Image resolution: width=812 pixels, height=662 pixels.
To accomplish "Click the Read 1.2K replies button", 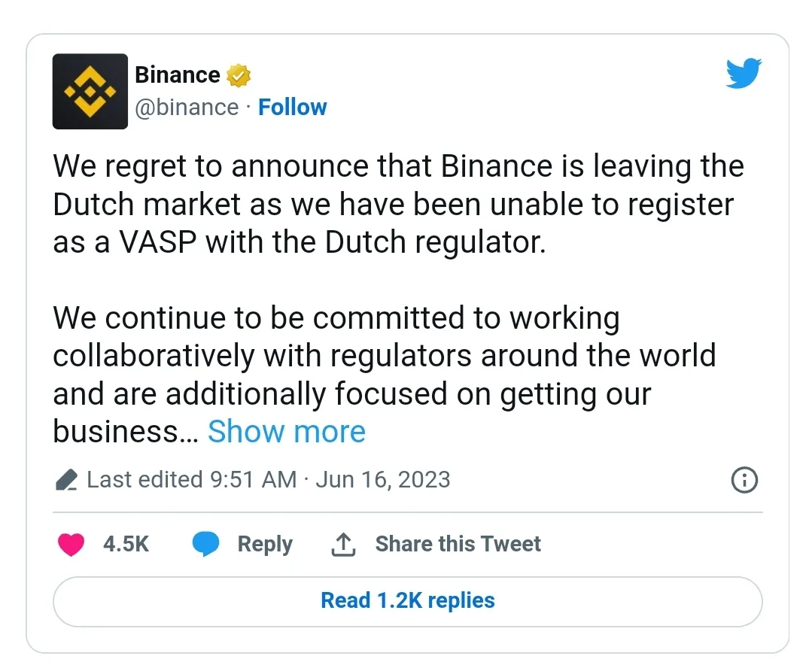I will (408, 601).
